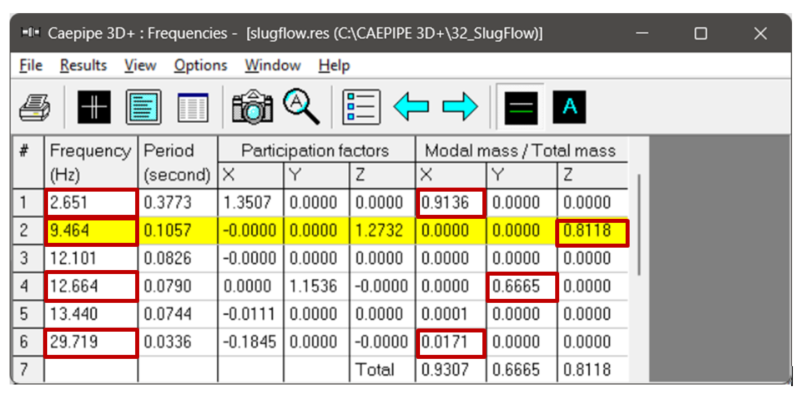The width and height of the screenshot is (801, 393).
Task: Open the Help menu
Action: [x=334, y=65]
